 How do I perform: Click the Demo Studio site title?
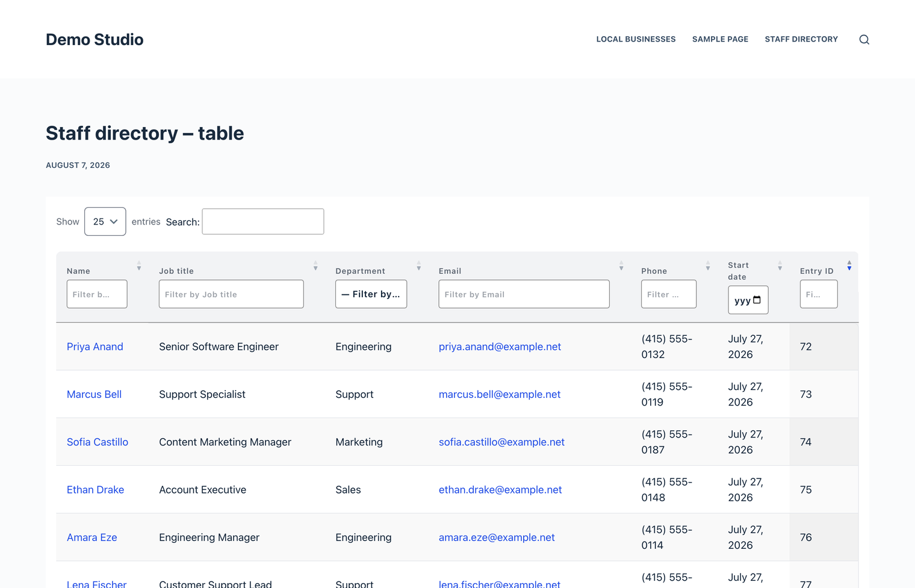tap(95, 40)
